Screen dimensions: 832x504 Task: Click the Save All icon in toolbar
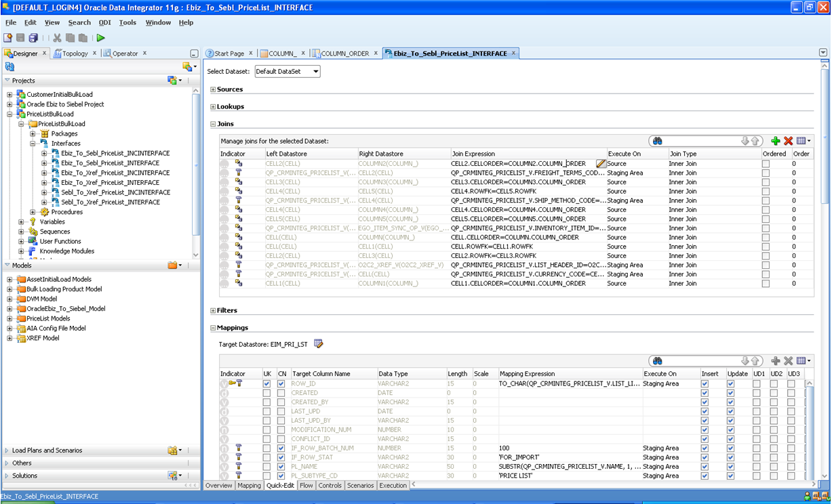[x=33, y=38]
